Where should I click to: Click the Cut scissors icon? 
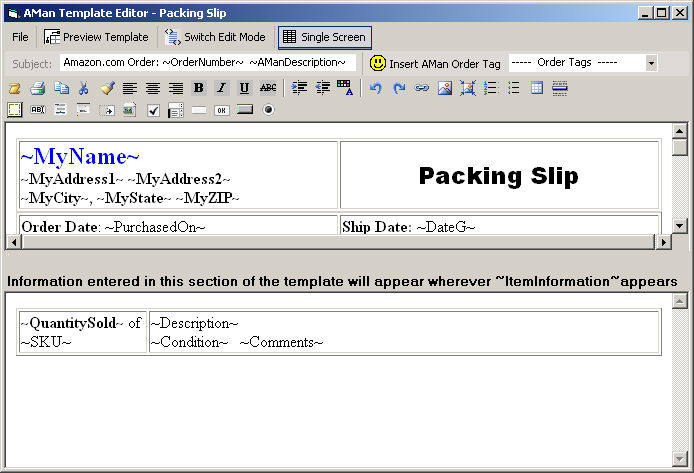pos(84,88)
